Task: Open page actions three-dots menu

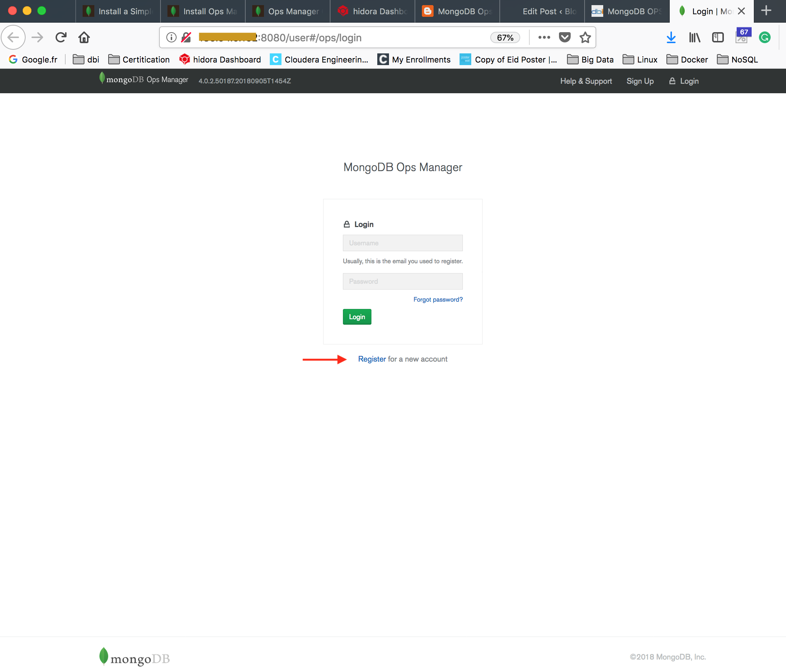Action: coord(544,37)
